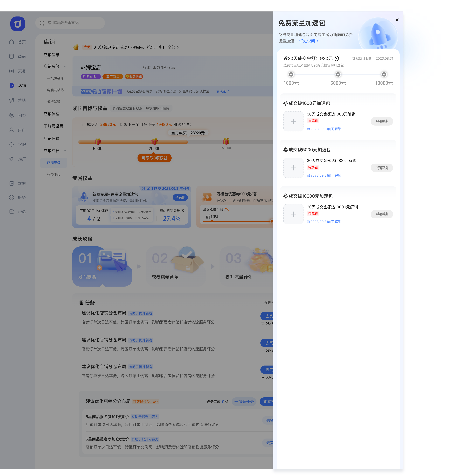The height and width of the screenshot is (476, 453).
Task: Click the 客服 customer service headset icon
Action: 12,144
